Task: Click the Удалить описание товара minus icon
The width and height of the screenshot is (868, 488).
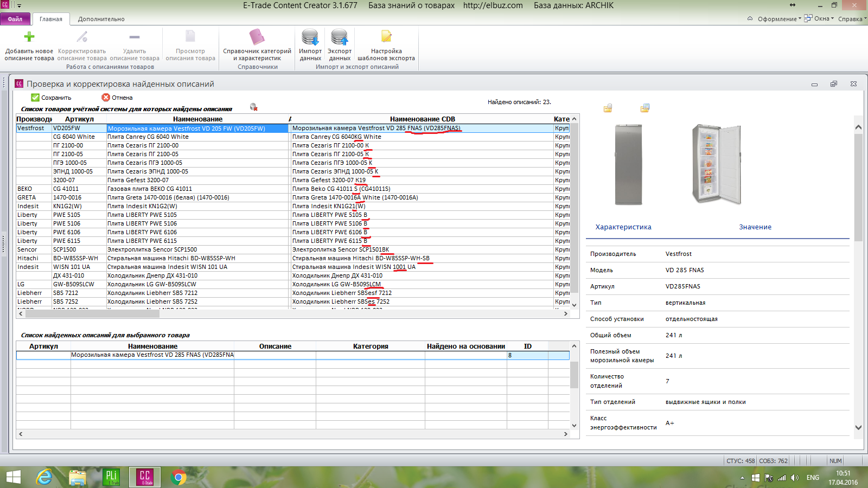Action: 135,37
